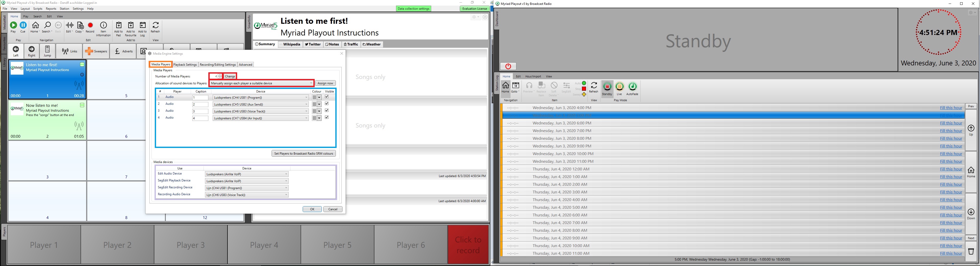Image resolution: width=980 pixels, height=266 pixels.
Task: Click Add to Favourite icon
Action: coord(131,29)
